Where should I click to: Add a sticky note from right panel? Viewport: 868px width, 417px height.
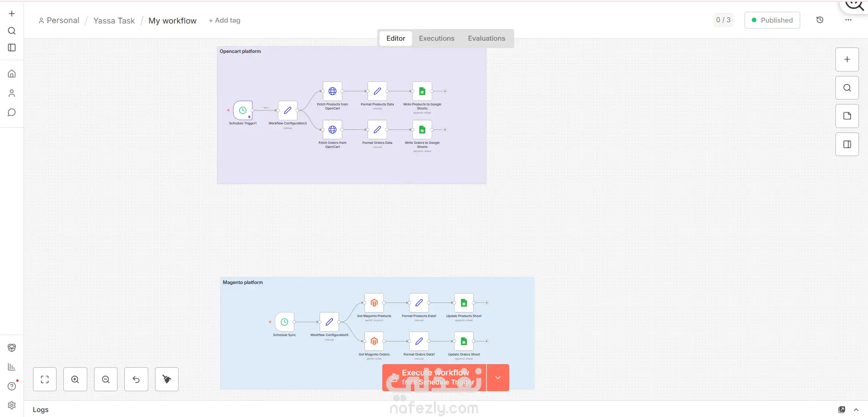coord(847,116)
